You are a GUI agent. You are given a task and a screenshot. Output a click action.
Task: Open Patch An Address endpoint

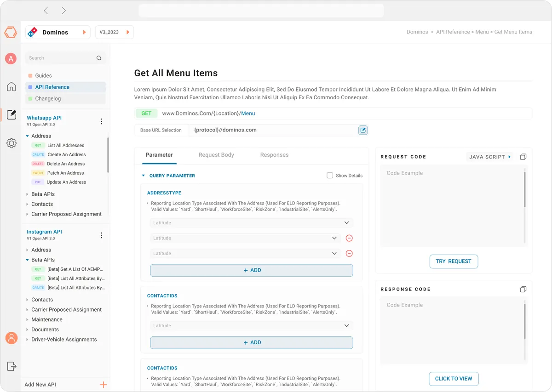pos(65,173)
